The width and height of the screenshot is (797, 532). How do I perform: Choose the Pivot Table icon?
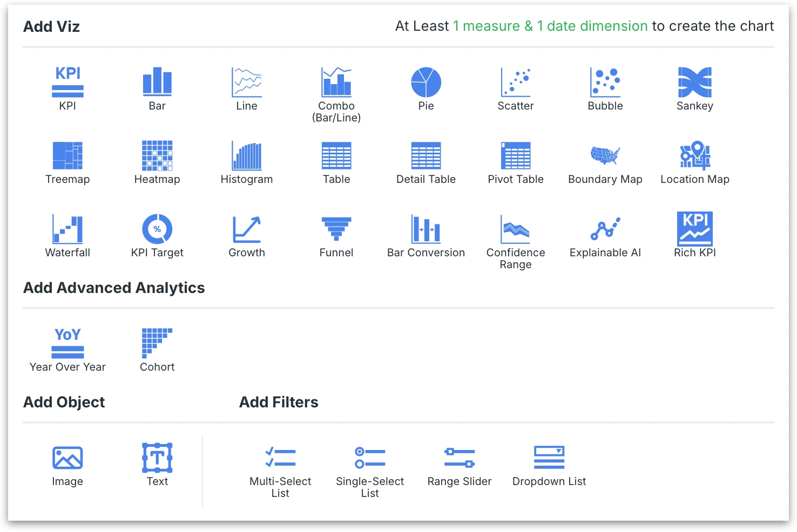(x=516, y=156)
